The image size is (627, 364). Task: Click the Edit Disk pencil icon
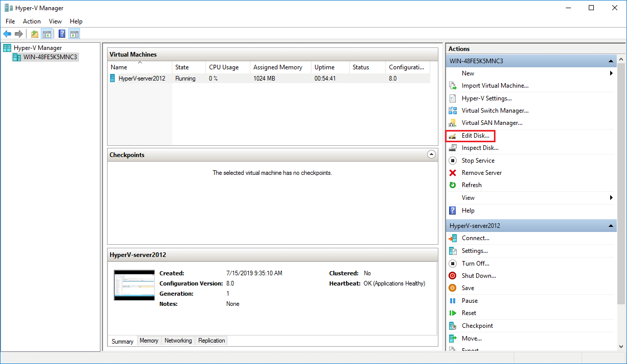pyautogui.click(x=452, y=136)
